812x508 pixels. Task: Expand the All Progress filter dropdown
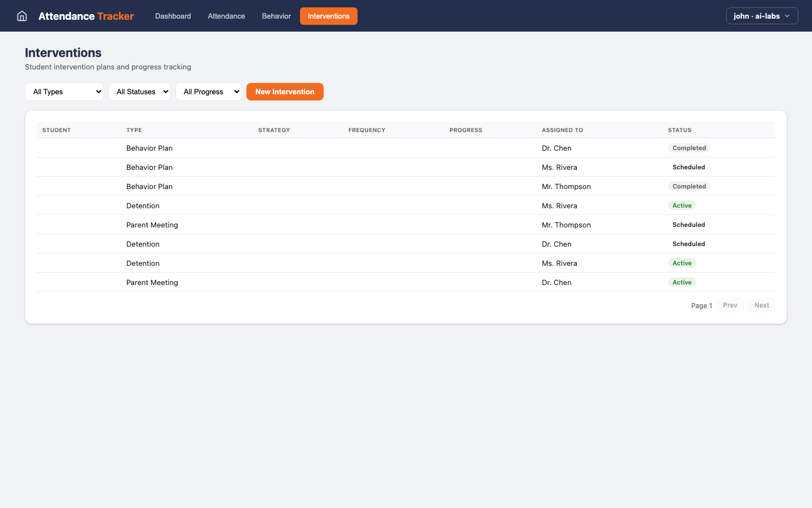[x=208, y=92]
